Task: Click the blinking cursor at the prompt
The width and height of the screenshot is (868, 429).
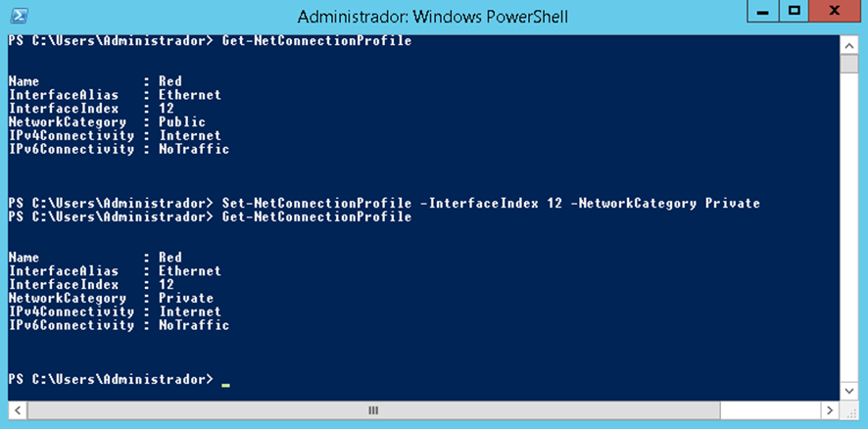Action: 225,384
